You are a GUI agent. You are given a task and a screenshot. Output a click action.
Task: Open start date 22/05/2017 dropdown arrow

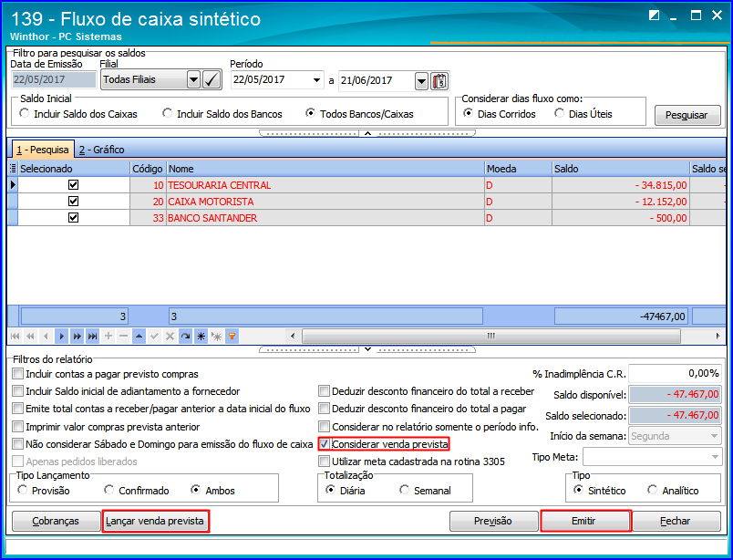pos(317,80)
